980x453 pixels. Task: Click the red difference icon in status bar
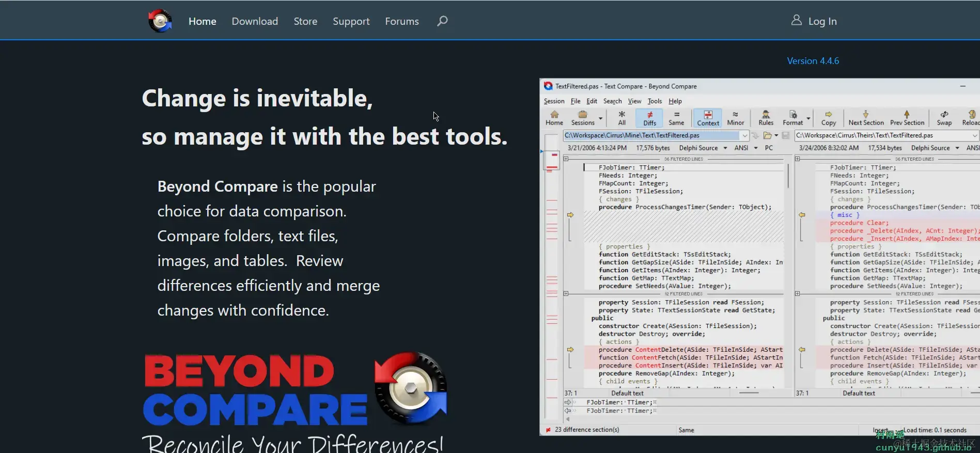point(548,430)
